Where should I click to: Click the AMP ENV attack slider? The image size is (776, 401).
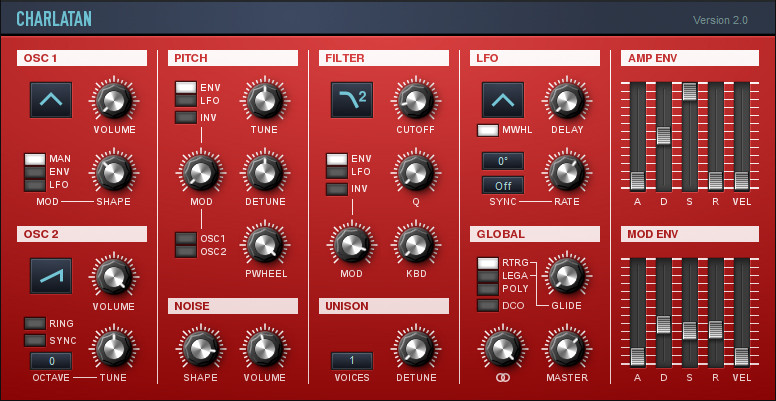[638, 137]
